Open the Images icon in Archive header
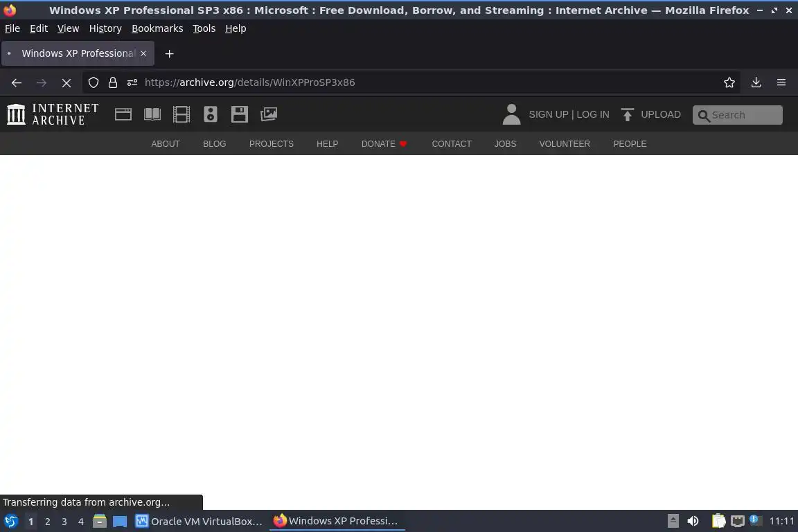Screen dimensions: 798x532 click(269, 114)
